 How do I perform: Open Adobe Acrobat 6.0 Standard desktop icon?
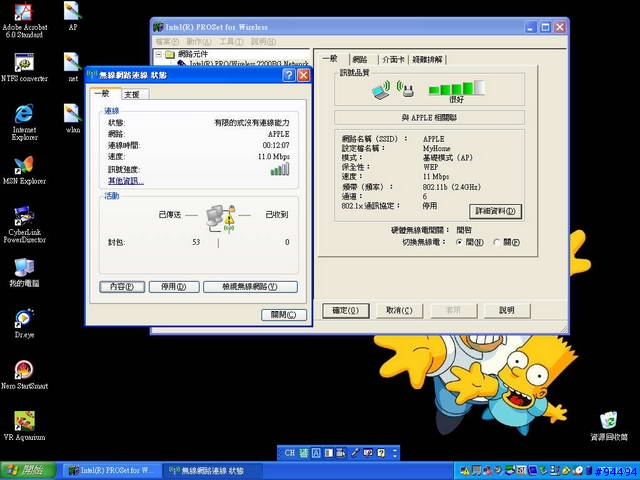point(24,19)
